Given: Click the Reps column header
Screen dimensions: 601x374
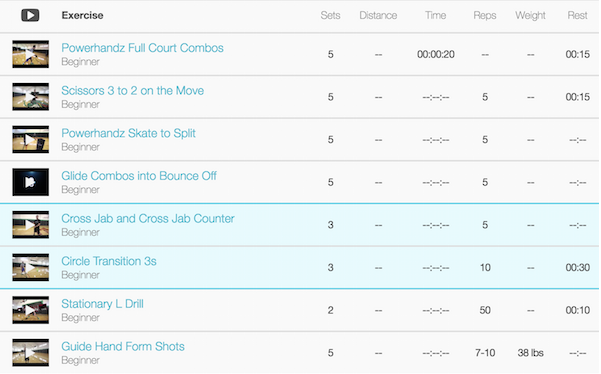Looking at the screenshot, I should coord(485,15).
